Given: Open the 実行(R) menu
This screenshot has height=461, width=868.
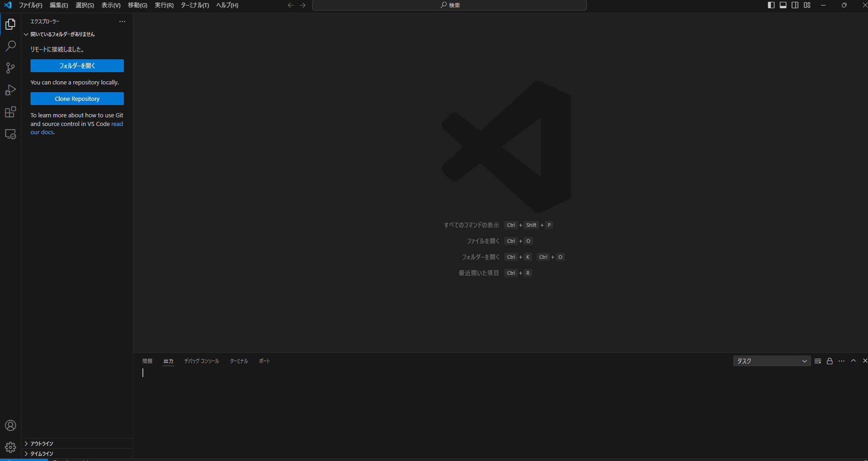Looking at the screenshot, I should pos(164,5).
